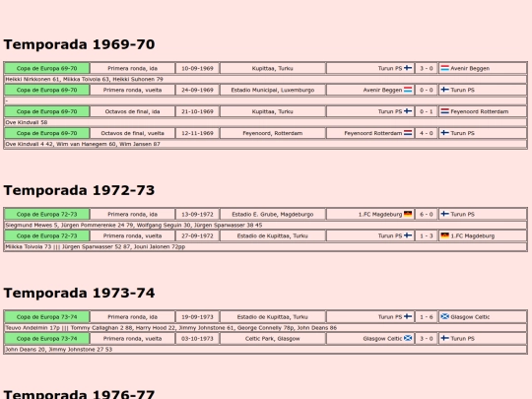Viewport: 532px width, 399px height.
Task: Click team name 'Glasgow Celtic' in 19-09-1973 row
Action: click(470, 317)
